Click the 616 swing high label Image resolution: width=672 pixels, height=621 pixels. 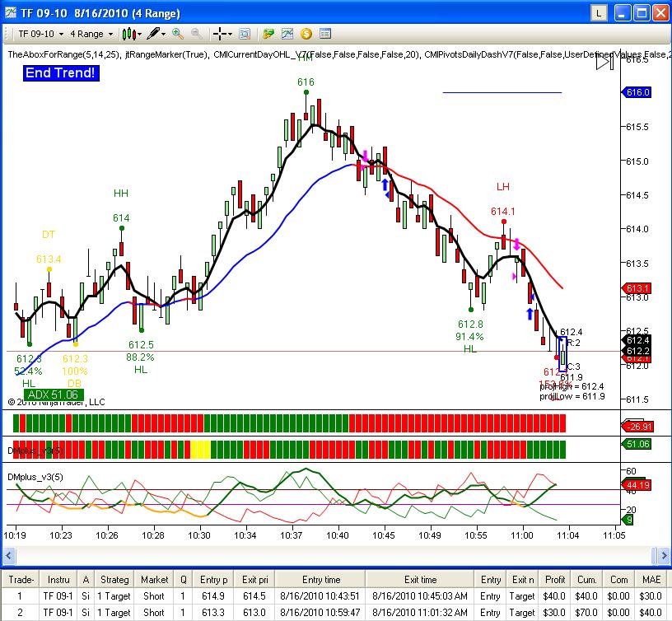306,82
